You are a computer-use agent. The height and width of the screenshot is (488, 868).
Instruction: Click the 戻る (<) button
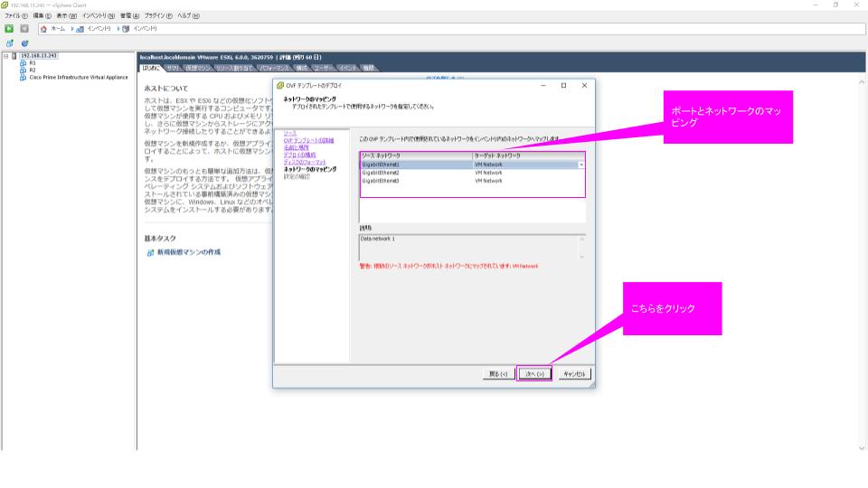498,374
